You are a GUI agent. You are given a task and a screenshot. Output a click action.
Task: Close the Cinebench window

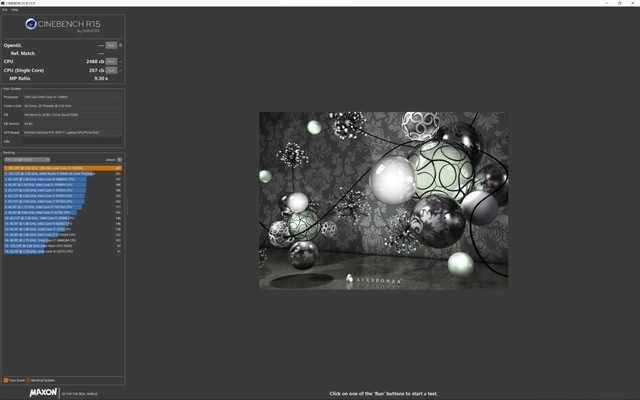(x=633, y=3)
